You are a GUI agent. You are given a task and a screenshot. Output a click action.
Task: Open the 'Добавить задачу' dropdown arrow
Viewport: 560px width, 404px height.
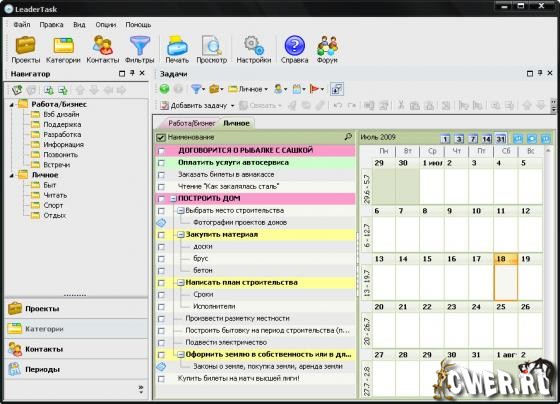232,106
